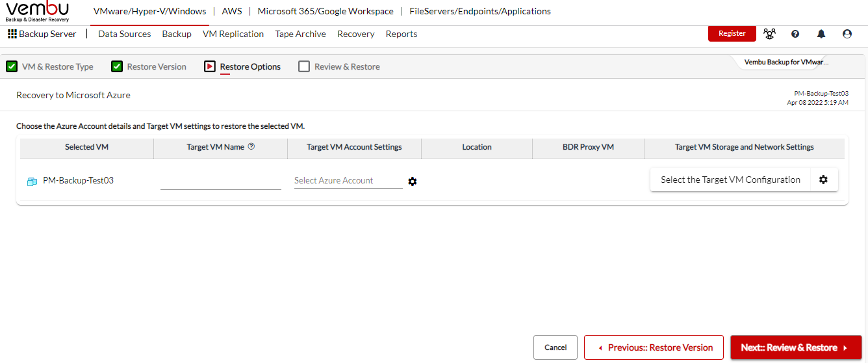This screenshot has height=363, width=868.
Task: Click the Cancel button
Action: [x=555, y=347]
